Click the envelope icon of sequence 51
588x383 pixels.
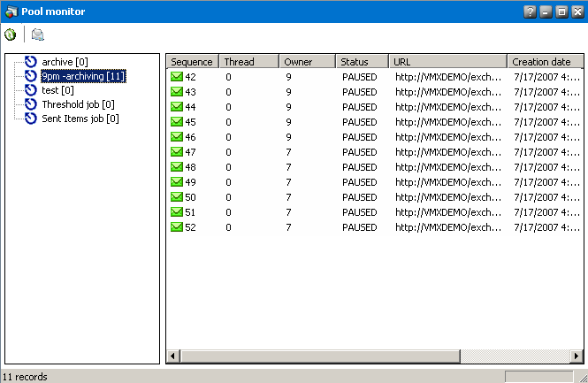pyautogui.click(x=177, y=211)
